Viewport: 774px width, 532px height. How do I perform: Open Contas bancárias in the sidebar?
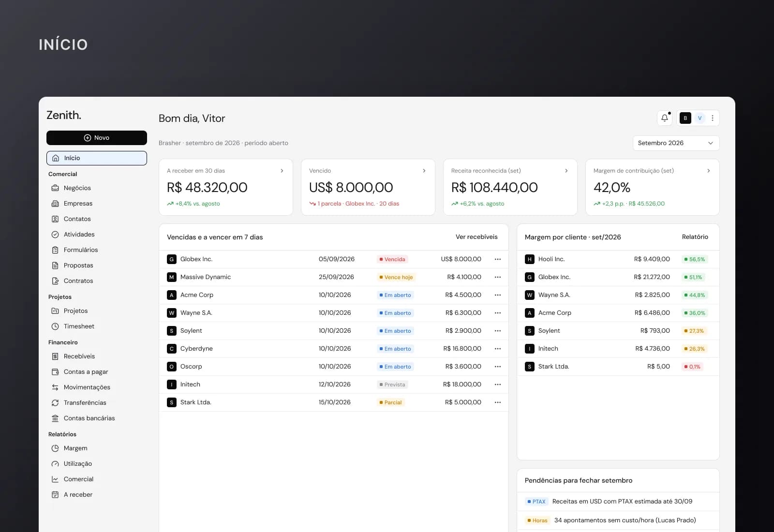pos(97,418)
